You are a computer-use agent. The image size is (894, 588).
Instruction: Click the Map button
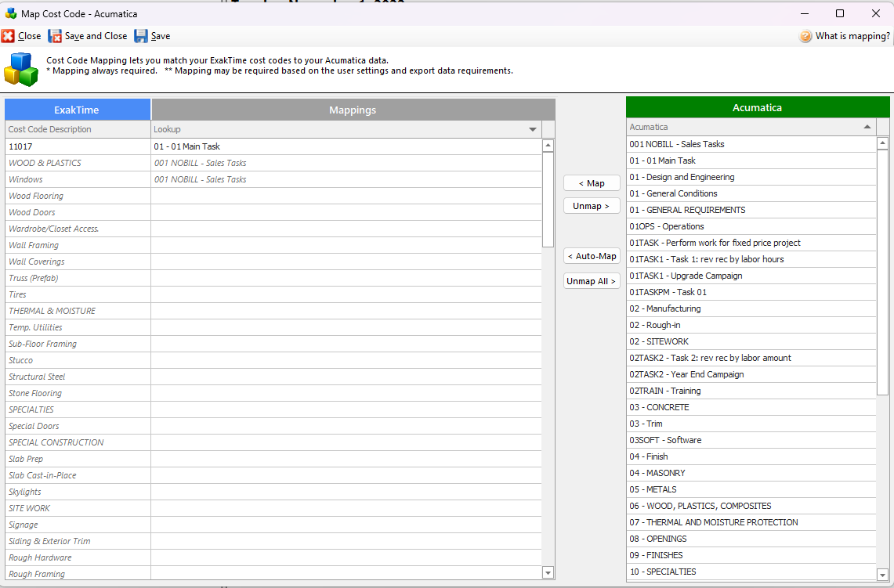point(592,183)
